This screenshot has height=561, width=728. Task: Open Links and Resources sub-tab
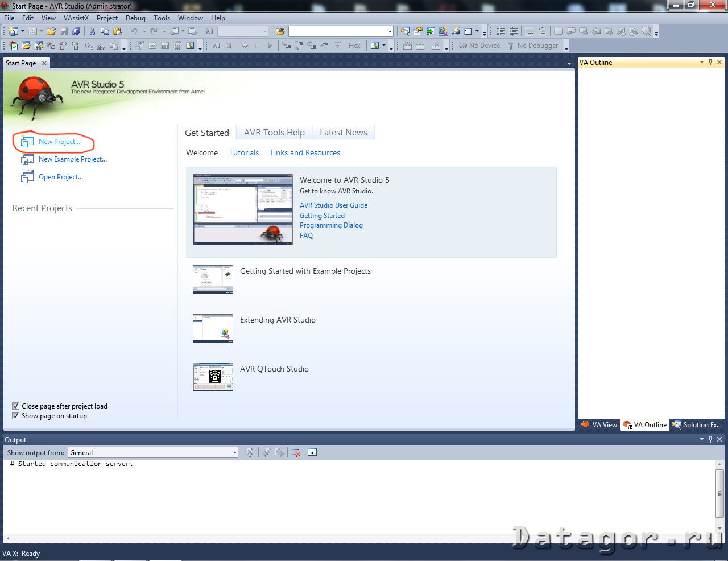(305, 152)
